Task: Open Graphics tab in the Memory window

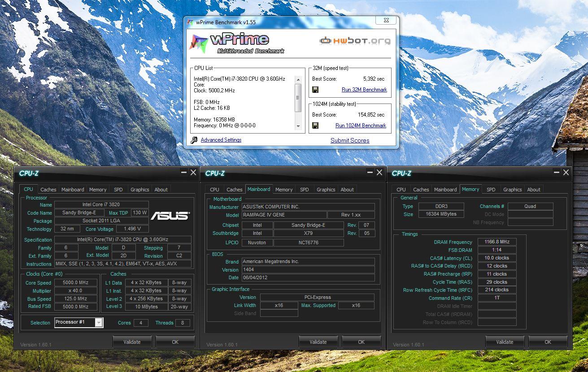Action: pos(513,190)
